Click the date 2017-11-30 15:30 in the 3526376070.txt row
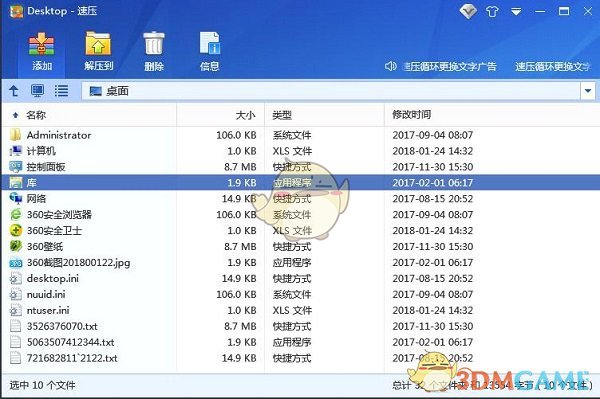This screenshot has height=399, width=600. (x=433, y=326)
